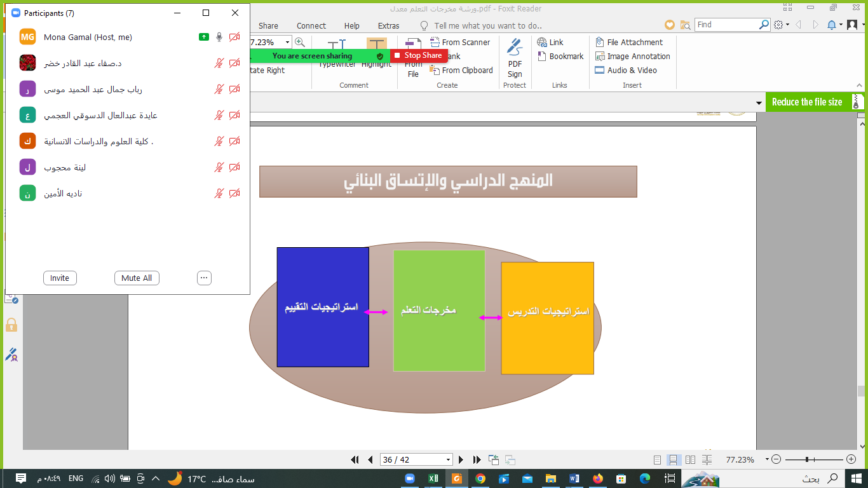This screenshot has width=868, height=488.
Task: Expand the zoom percentage dropdown in status bar
Action: [x=767, y=459]
